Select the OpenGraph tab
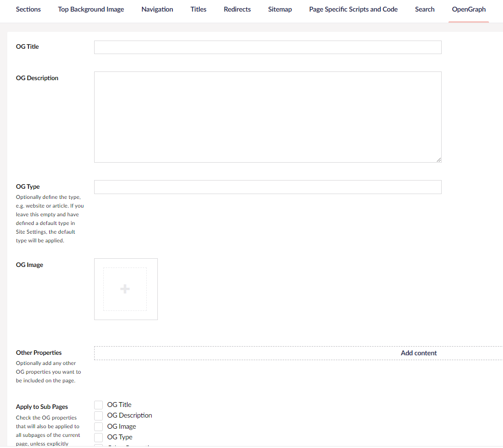This screenshot has height=448, width=503. (x=469, y=9)
